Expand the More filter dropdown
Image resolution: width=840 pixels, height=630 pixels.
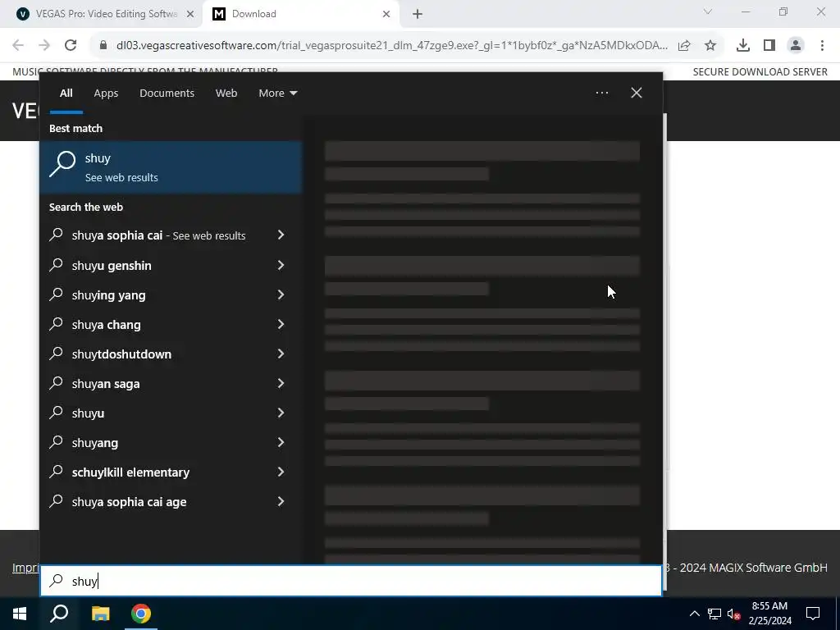click(x=277, y=94)
